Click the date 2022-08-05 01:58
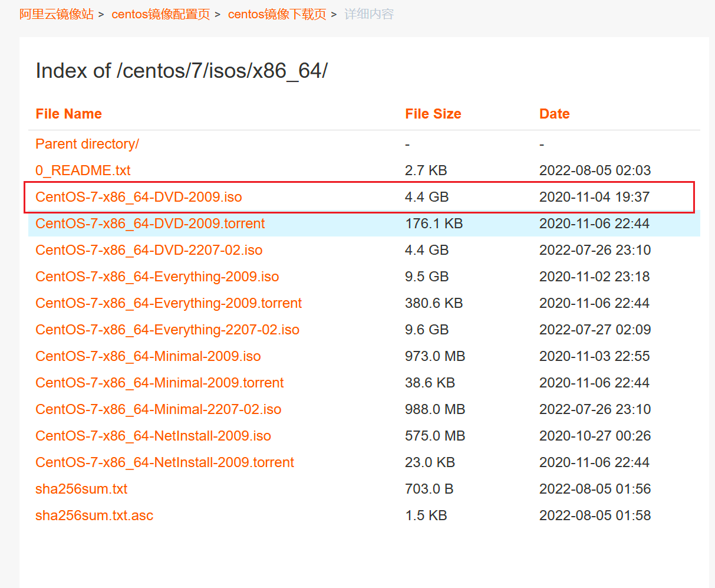 point(595,515)
